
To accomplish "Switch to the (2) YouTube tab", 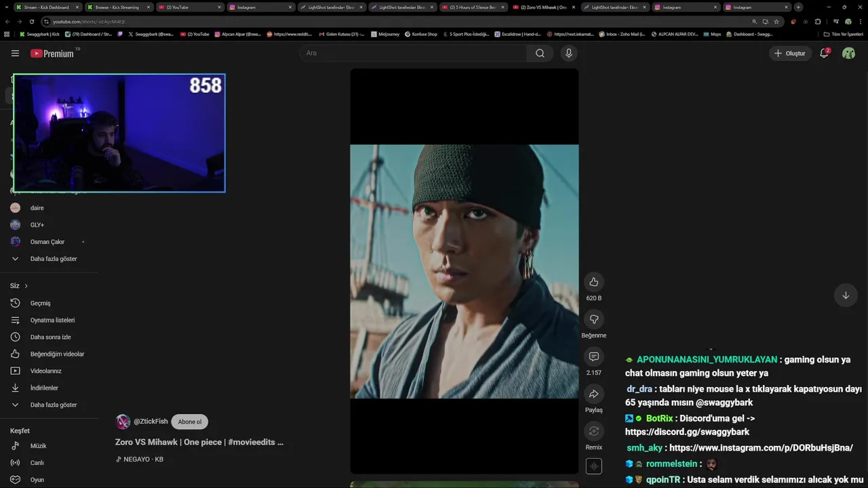I will 189,7.
